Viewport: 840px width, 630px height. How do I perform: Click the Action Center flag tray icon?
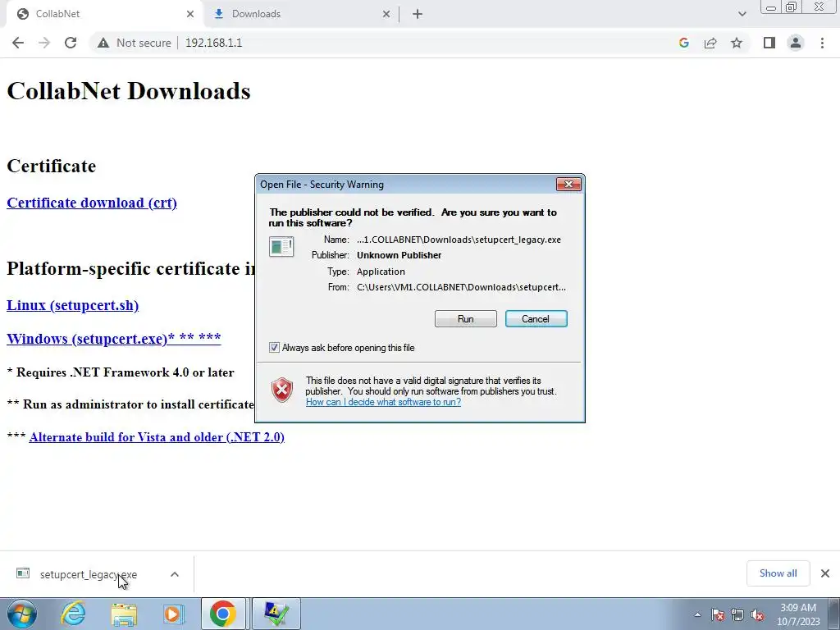pyautogui.click(x=718, y=614)
